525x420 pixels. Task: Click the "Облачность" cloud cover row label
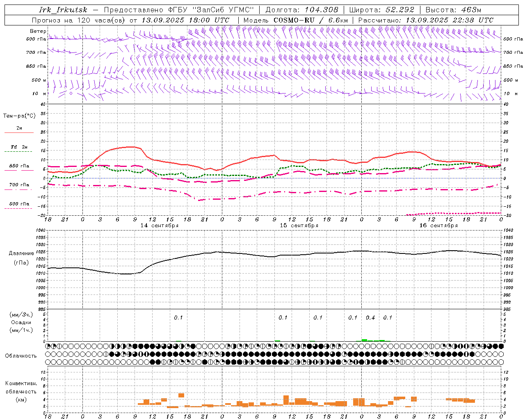[x=21, y=356]
